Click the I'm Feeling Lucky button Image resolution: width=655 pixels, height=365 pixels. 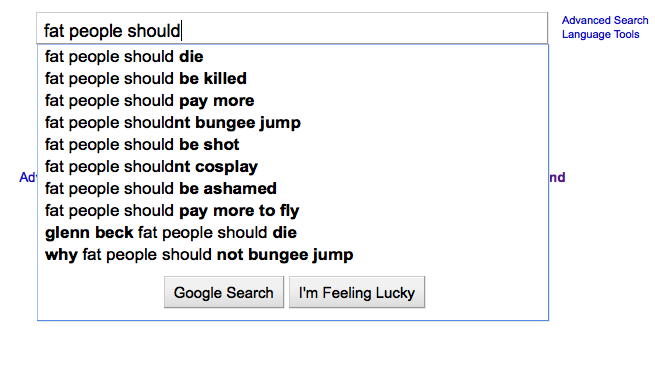[x=357, y=292]
